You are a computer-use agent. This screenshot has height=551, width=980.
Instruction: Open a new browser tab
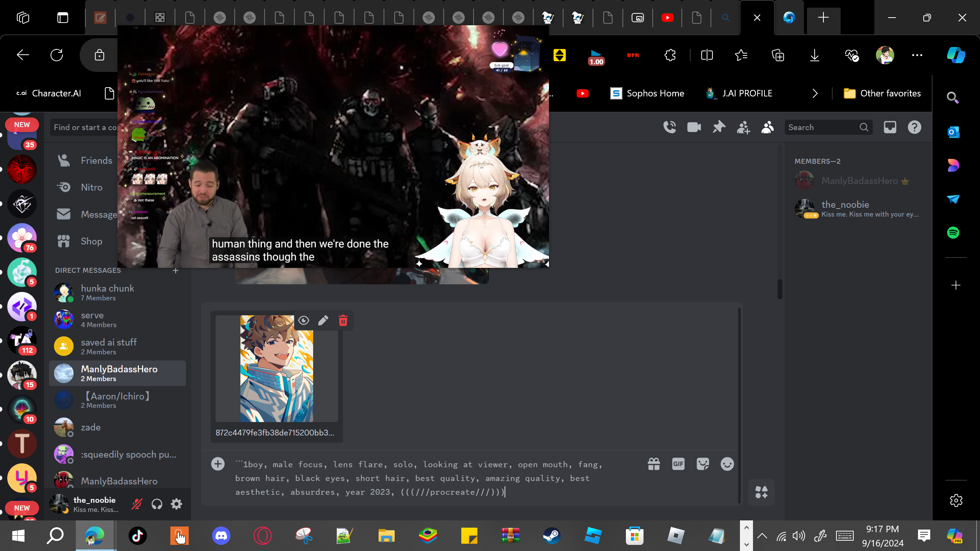click(x=823, y=18)
